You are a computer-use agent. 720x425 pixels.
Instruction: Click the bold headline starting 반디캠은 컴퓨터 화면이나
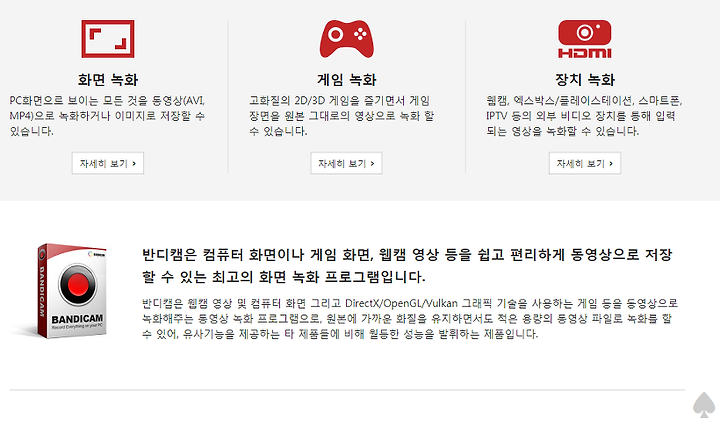click(x=407, y=265)
